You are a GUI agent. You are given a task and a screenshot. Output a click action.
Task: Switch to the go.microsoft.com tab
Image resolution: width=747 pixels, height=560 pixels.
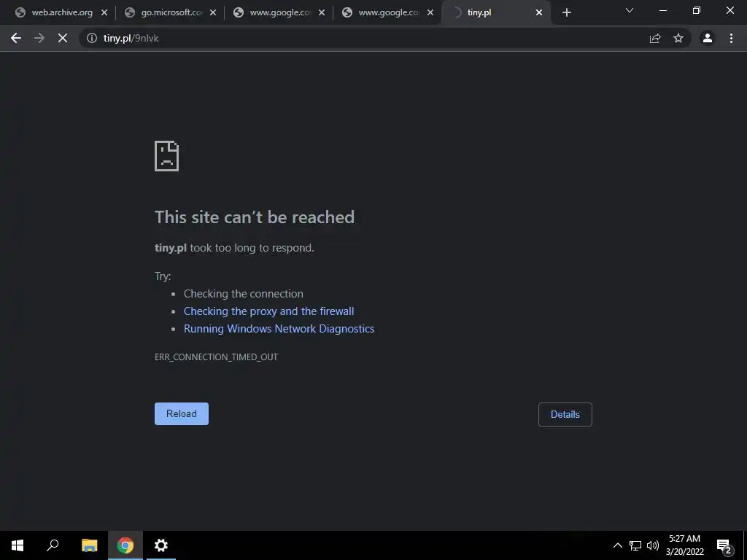(x=170, y=13)
